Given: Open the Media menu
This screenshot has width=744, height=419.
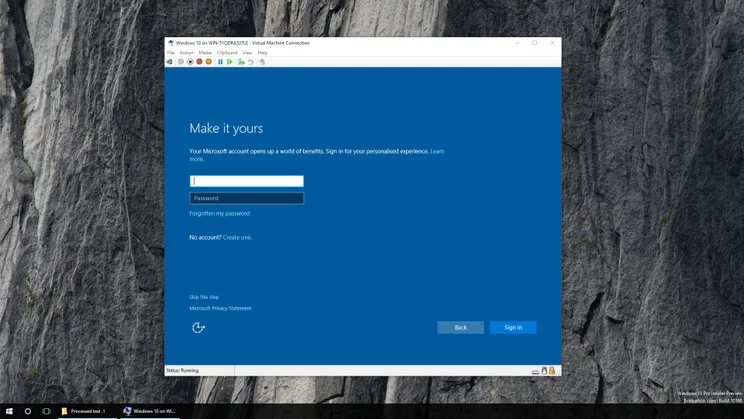Looking at the screenshot, I should [x=205, y=53].
